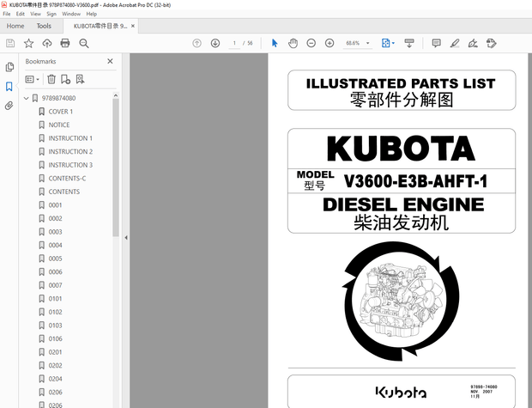Go to bookmark 0101

pyautogui.click(x=55, y=299)
